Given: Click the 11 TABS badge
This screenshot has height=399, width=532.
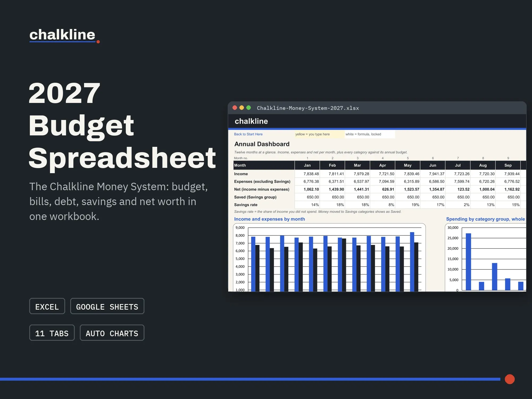Looking at the screenshot, I should (52, 333).
